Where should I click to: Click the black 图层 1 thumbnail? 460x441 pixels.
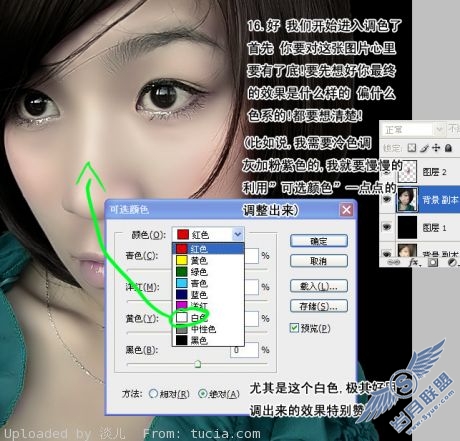407,227
